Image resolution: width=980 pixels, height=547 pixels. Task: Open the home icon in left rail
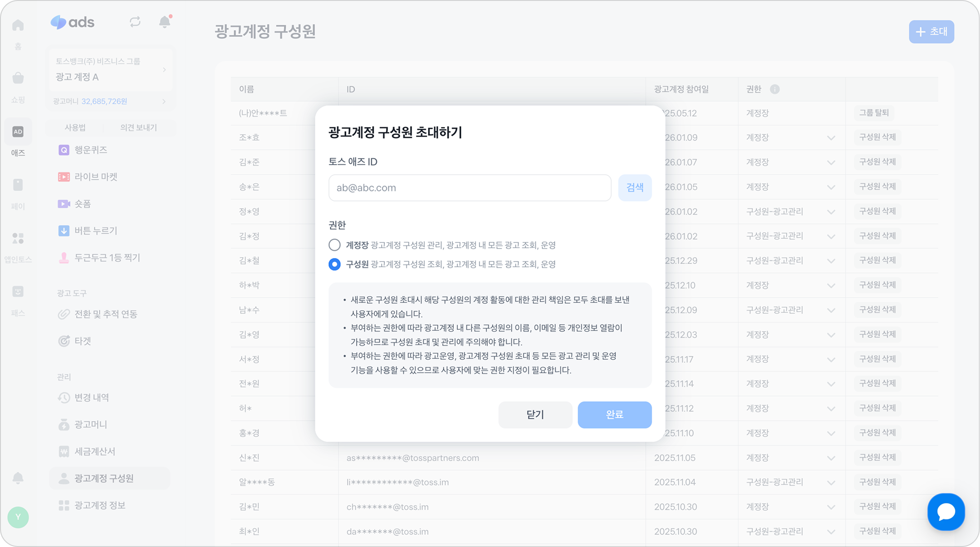tap(18, 25)
